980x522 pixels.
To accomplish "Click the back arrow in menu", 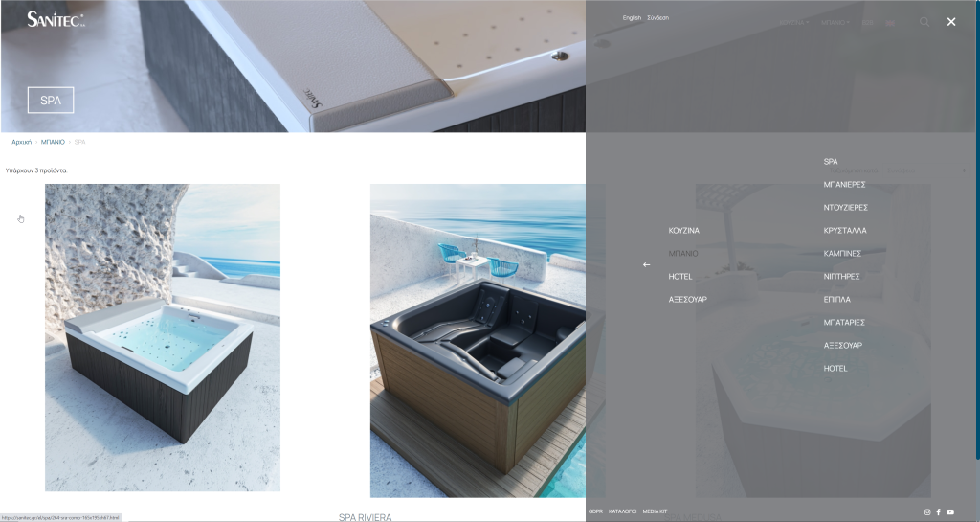I will click(646, 264).
